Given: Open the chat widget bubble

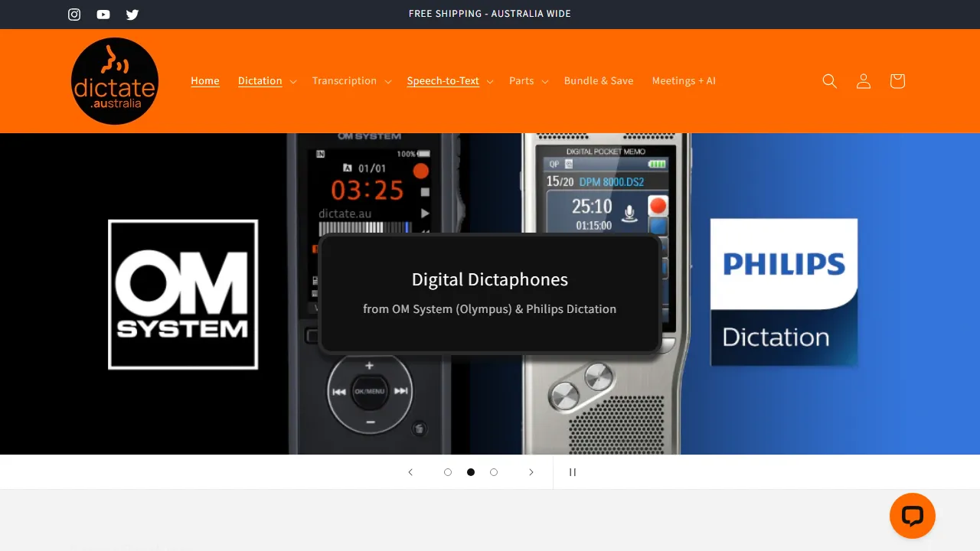Looking at the screenshot, I should (912, 516).
